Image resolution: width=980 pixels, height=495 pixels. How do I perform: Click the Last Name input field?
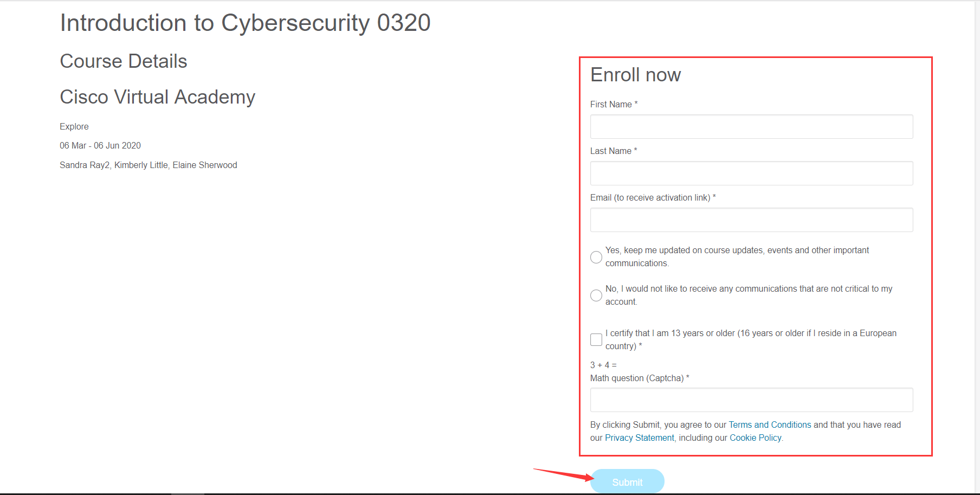coord(751,173)
